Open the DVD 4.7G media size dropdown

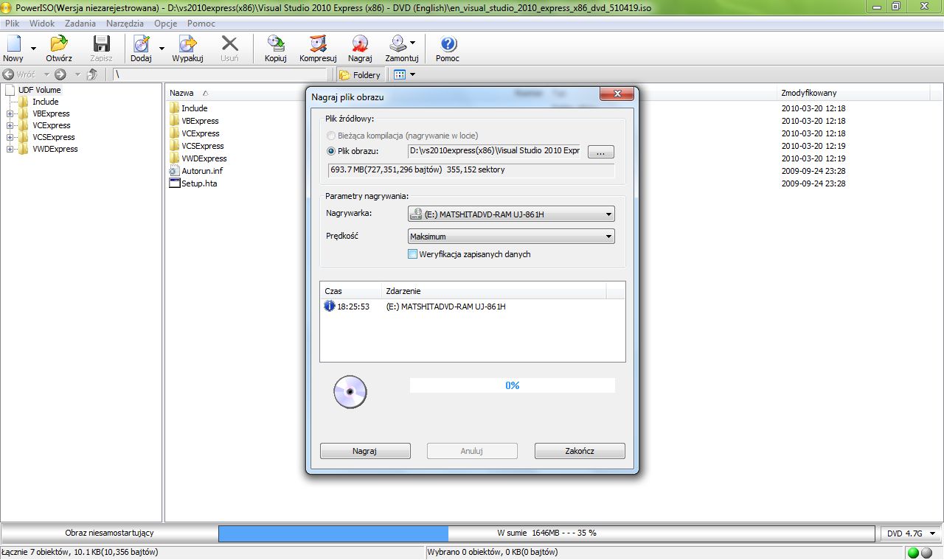coord(912,533)
